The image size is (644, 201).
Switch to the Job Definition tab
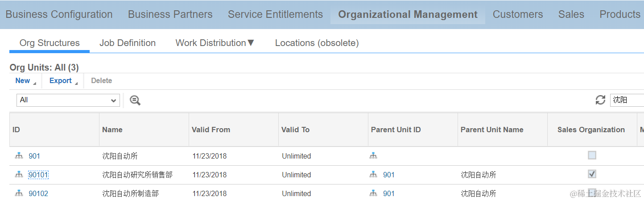pos(128,43)
